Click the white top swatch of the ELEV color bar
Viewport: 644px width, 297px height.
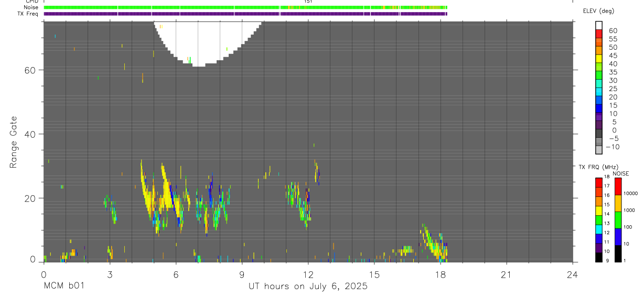click(598, 25)
